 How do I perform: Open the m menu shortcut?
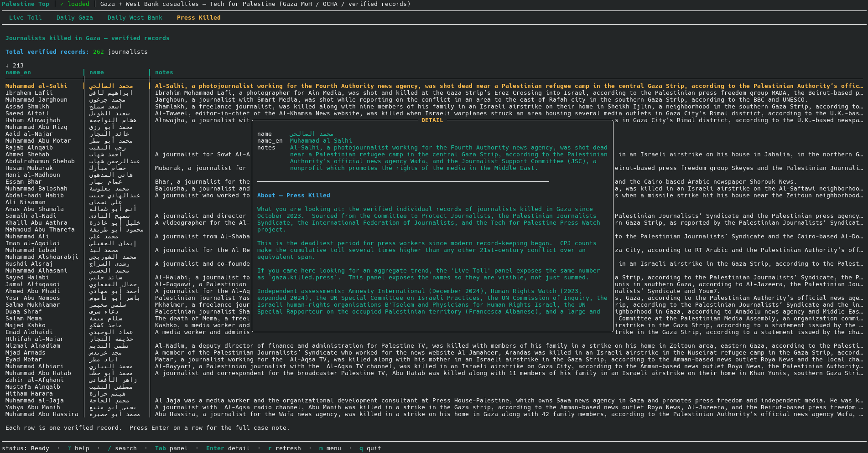click(330, 448)
